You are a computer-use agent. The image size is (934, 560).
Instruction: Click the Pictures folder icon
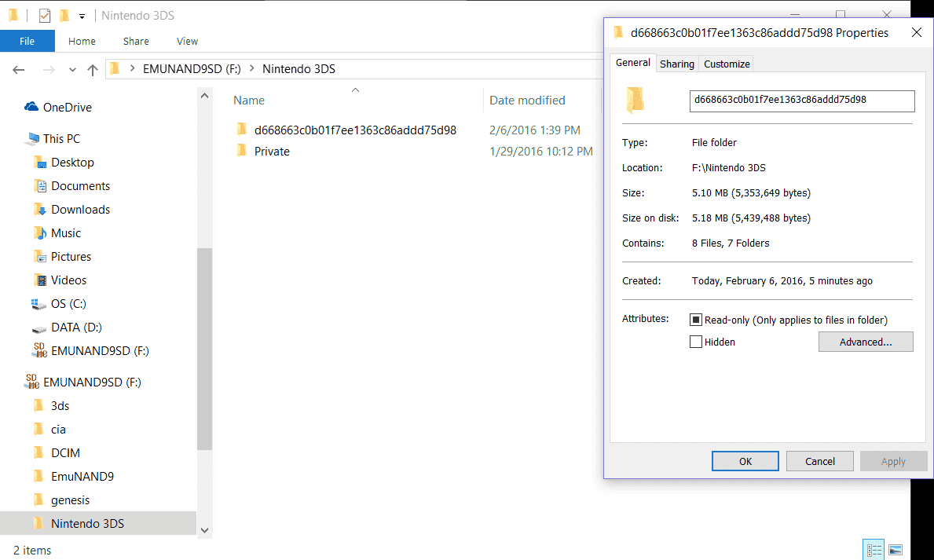(39, 256)
